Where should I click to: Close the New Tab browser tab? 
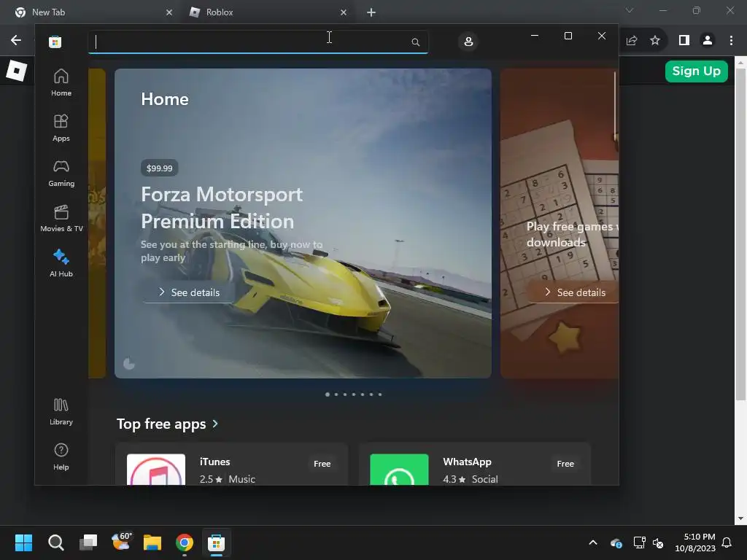tap(169, 12)
